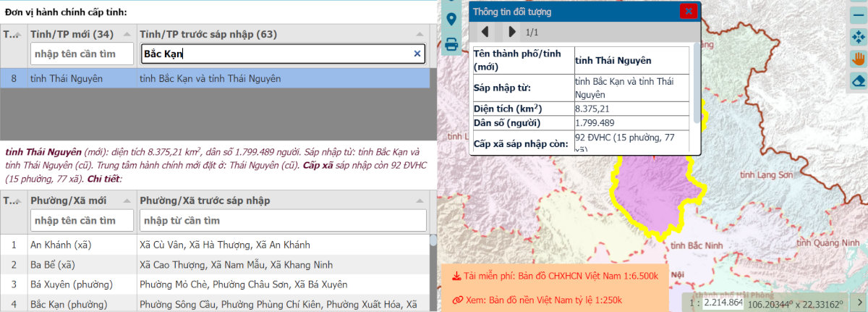The image size is (868, 312).
Task: Close the 'Thông tin đối tượng' popup
Action: coord(688,11)
